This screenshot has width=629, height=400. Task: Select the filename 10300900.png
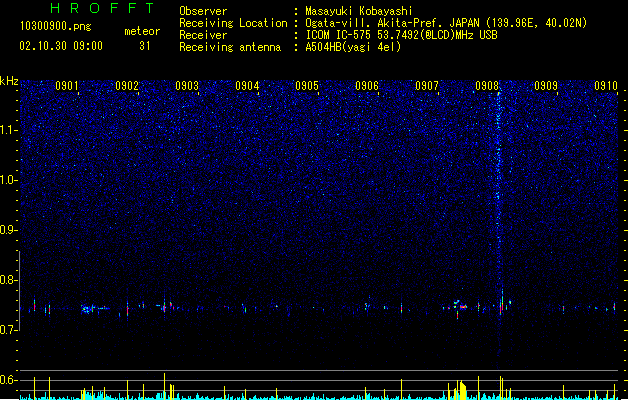(56, 27)
